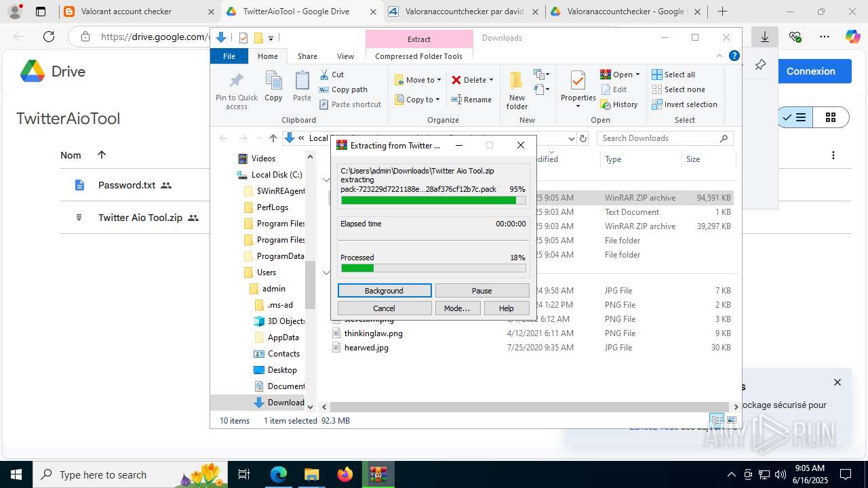
Task: Collapse the ribbon with the chevron
Action: [719, 56]
